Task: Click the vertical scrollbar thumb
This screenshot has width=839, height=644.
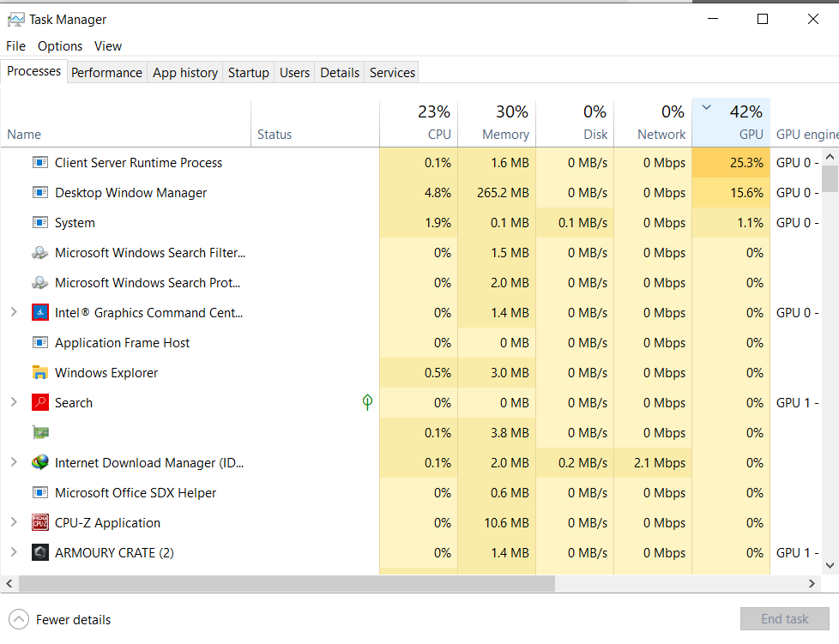Action: (830, 178)
